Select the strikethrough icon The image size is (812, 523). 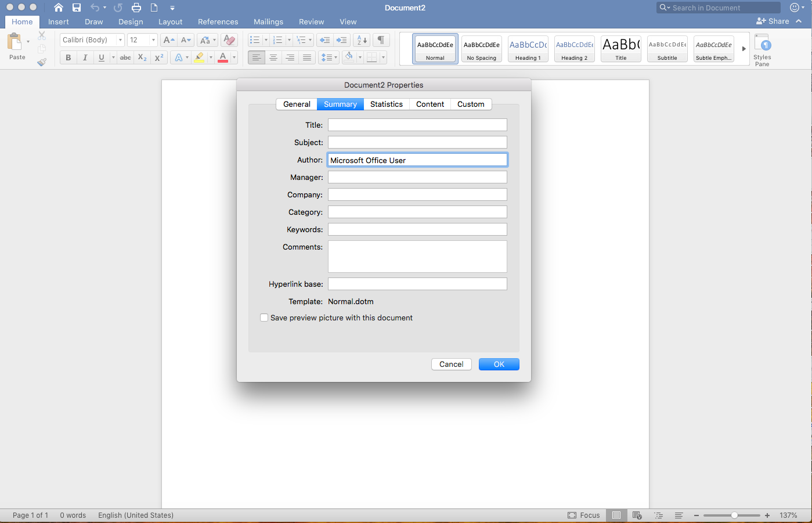tap(125, 57)
